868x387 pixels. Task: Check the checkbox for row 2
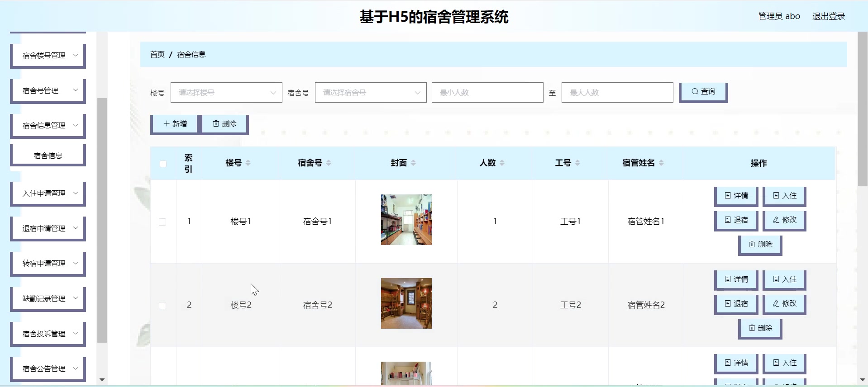pyautogui.click(x=162, y=306)
